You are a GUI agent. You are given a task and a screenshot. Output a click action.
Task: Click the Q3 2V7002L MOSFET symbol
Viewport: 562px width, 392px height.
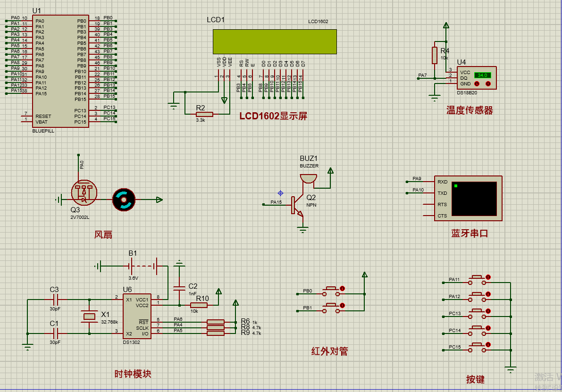84,193
